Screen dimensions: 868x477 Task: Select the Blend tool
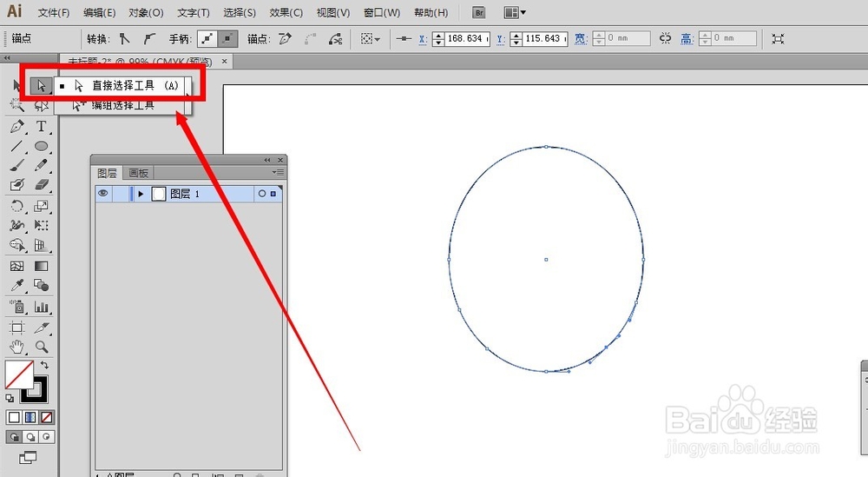41,286
